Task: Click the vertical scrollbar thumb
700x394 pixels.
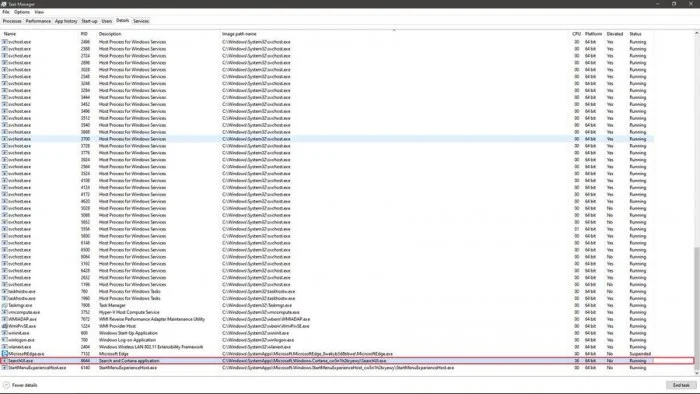Action: [x=696, y=309]
